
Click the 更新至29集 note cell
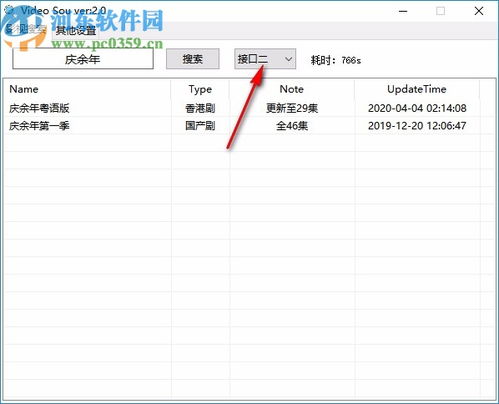[292, 108]
